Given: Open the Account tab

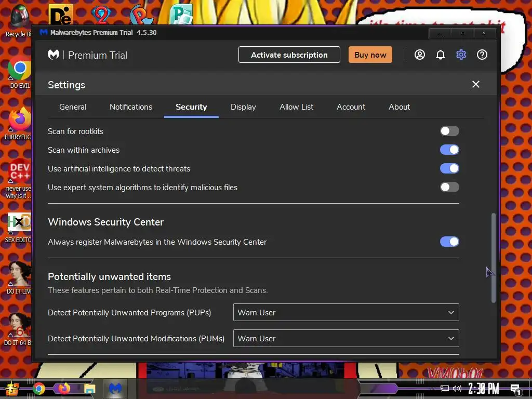Looking at the screenshot, I should (x=351, y=107).
